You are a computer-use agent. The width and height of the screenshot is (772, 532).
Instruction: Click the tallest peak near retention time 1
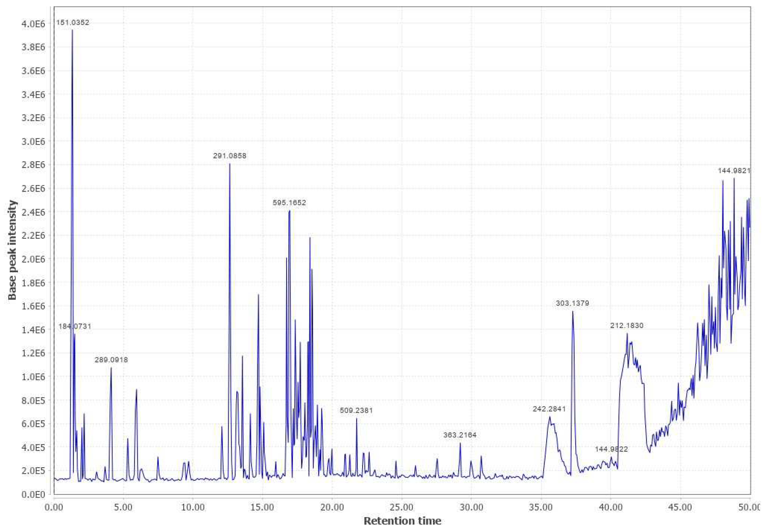[72, 30]
